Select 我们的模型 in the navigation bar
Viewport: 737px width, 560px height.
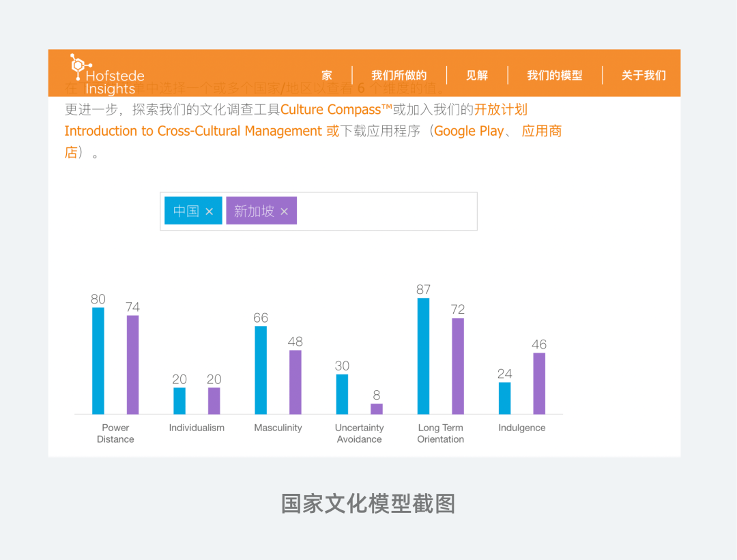coord(555,76)
